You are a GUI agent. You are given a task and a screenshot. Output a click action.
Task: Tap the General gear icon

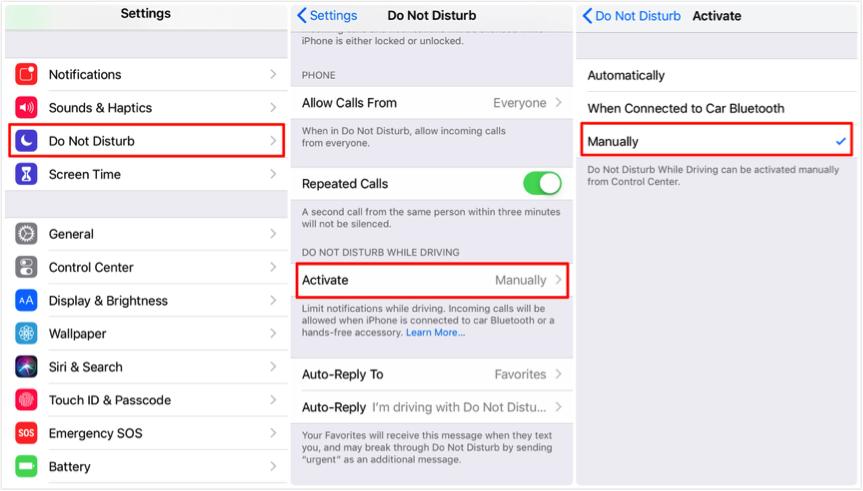point(27,234)
